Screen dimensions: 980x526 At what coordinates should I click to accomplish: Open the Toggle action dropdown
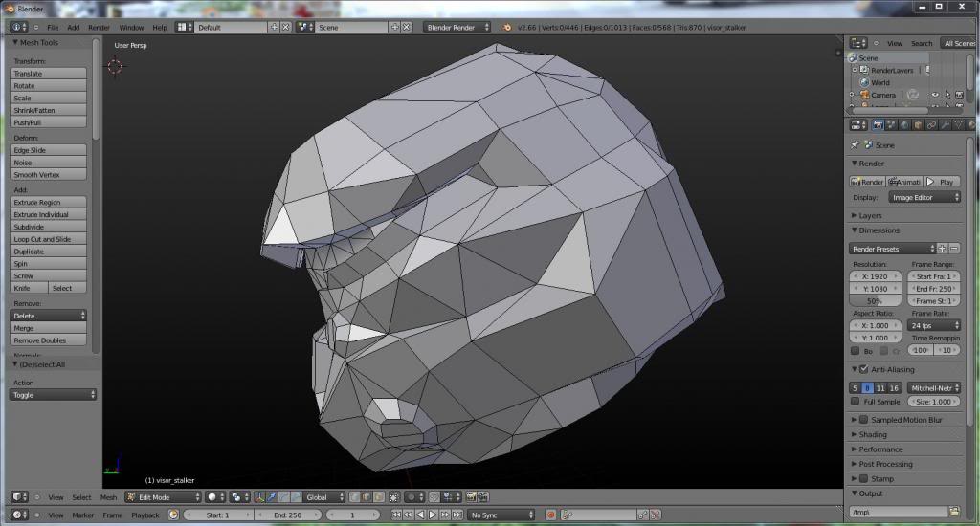[54, 395]
